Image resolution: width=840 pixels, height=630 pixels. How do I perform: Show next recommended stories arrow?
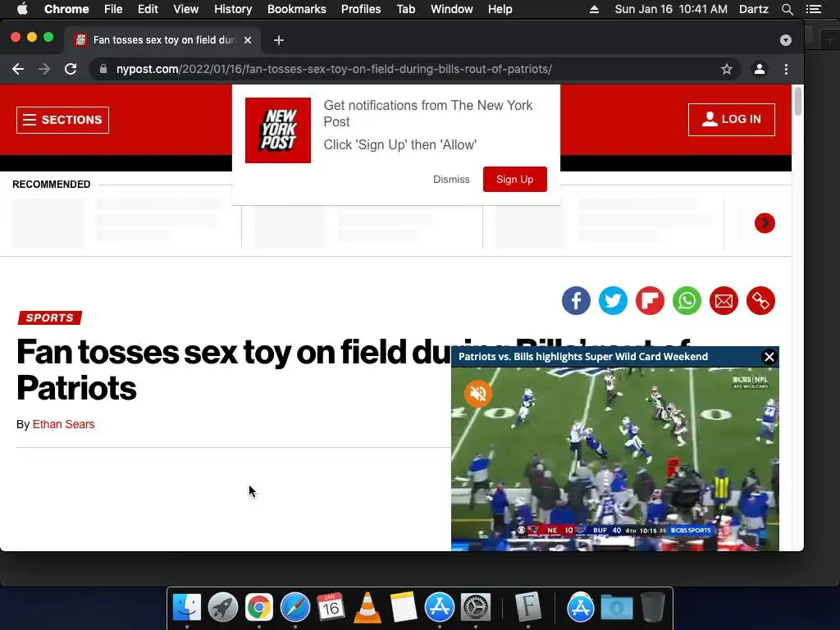click(765, 223)
